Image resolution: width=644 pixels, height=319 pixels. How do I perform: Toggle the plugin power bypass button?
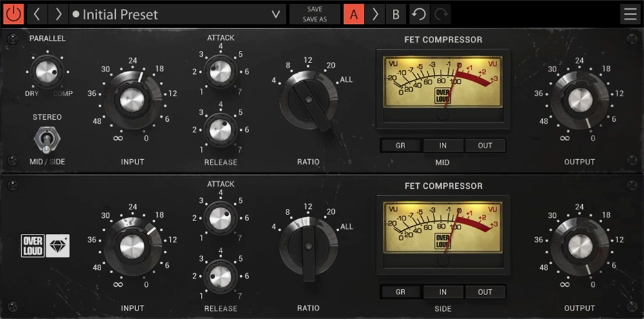14,14
